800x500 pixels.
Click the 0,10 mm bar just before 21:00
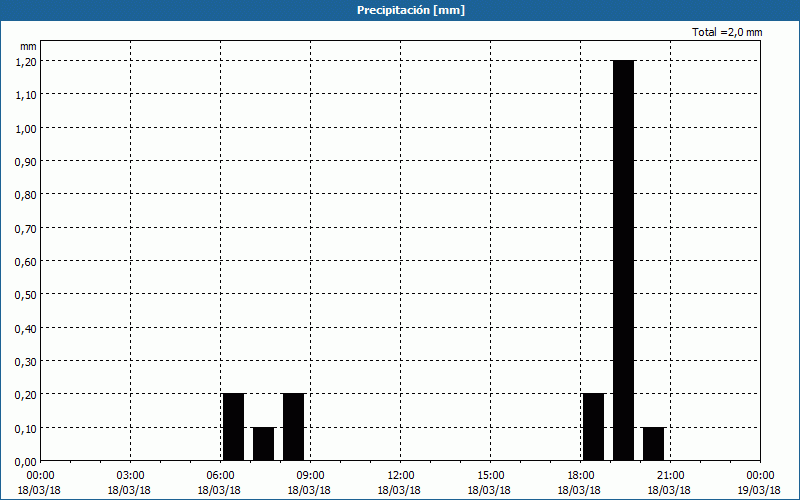pyautogui.click(x=654, y=444)
